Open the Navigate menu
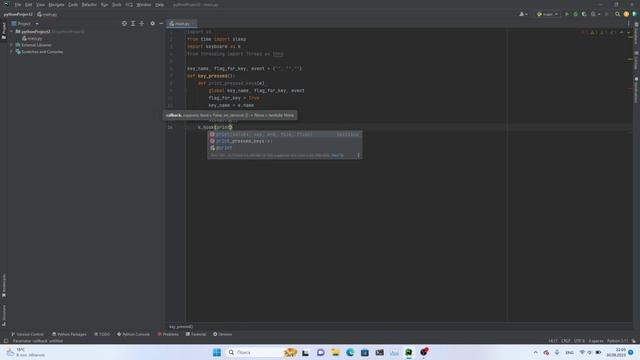640x360 pixels. point(56,5)
